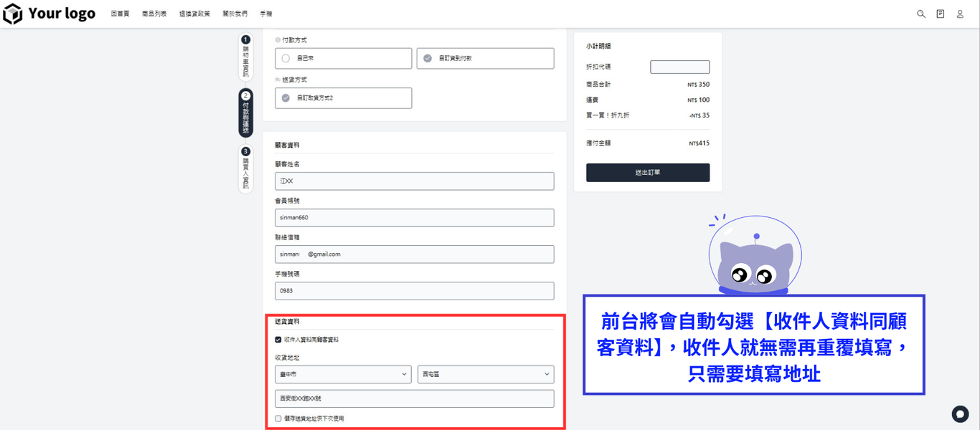Viewport: 980px width, 430px height.
Task: Expand the 臺中市 city dropdown
Action: click(343, 374)
